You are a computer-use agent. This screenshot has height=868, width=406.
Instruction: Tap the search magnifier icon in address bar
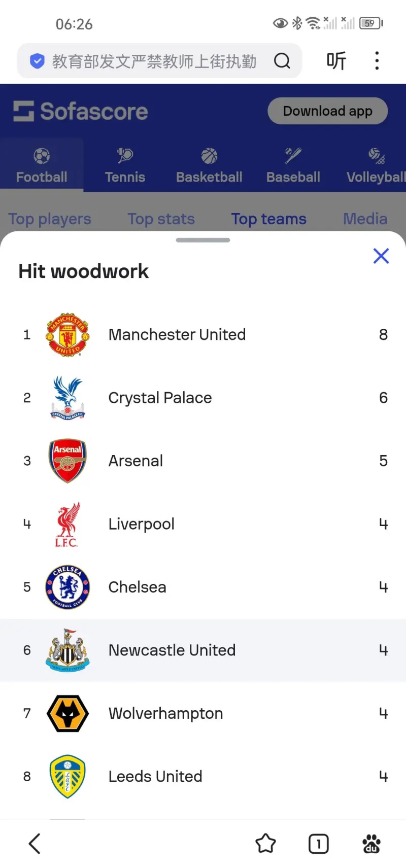pyautogui.click(x=282, y=61)
